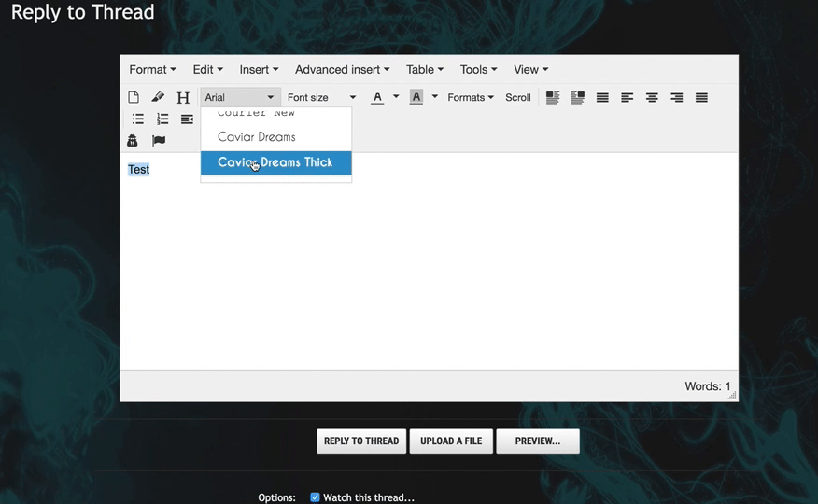The image size is (818, 504).
Task: Click the new document icon
Action: (134, 97)
